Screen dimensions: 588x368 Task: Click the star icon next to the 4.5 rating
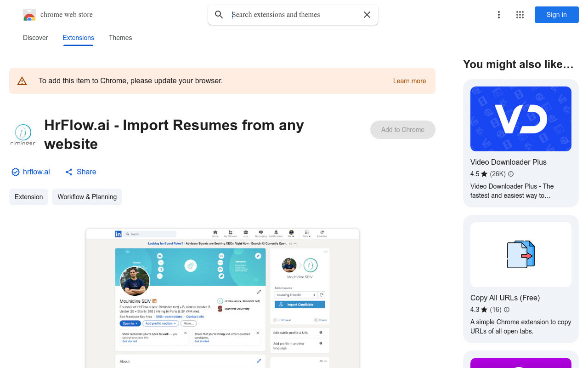tap(484, 174)
